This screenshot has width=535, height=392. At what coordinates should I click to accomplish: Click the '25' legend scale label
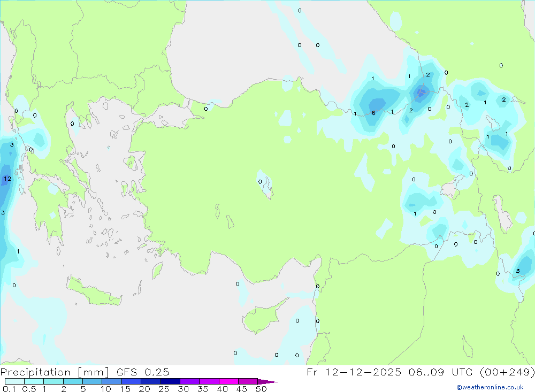(164, 389)
